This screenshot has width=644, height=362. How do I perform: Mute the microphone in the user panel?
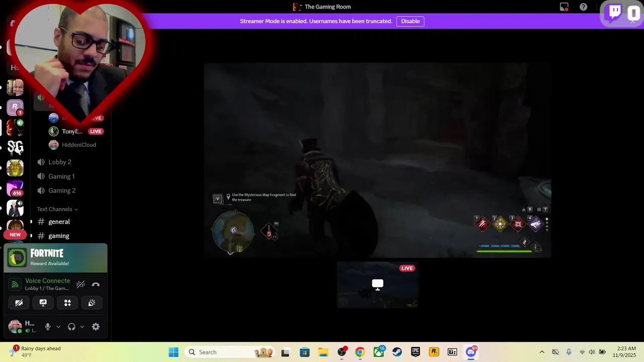(48, 327)
